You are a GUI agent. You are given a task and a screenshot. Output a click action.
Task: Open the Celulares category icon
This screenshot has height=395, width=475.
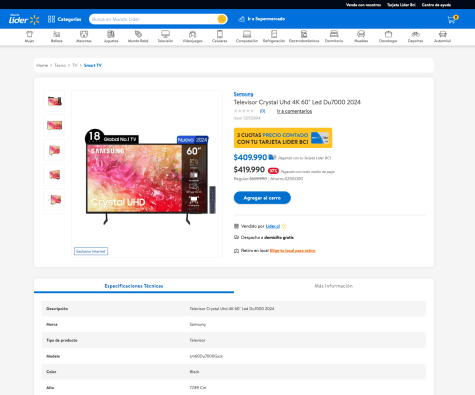point(220,37)
